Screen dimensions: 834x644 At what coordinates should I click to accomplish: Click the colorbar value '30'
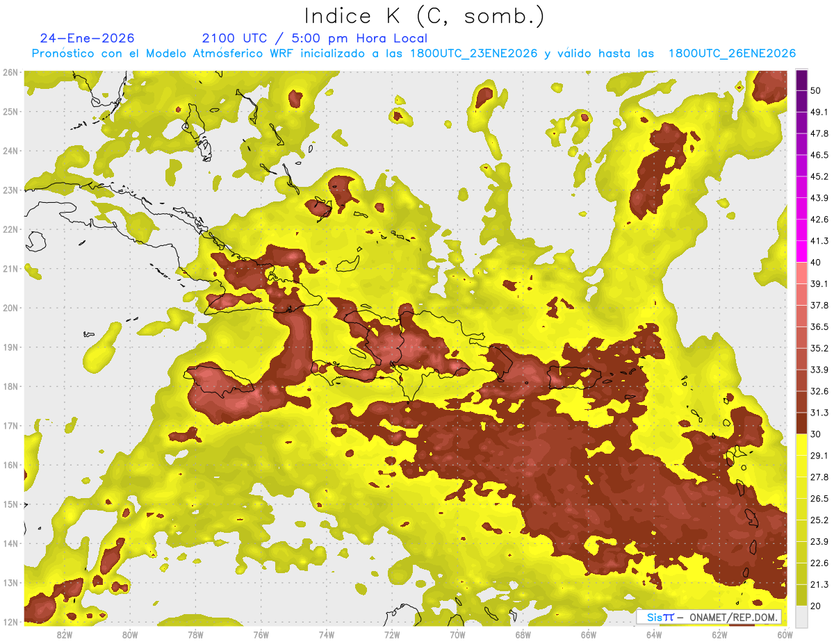pos(816,434)
